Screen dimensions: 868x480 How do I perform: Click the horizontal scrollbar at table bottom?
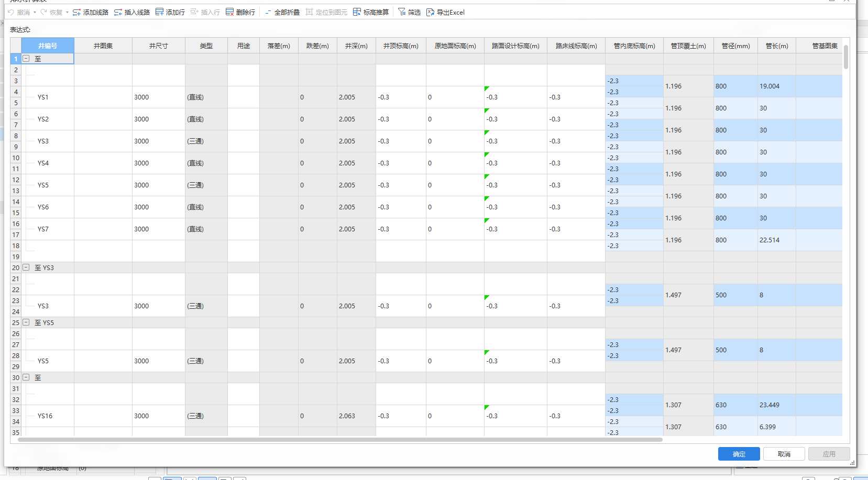[x=340, y=440]
